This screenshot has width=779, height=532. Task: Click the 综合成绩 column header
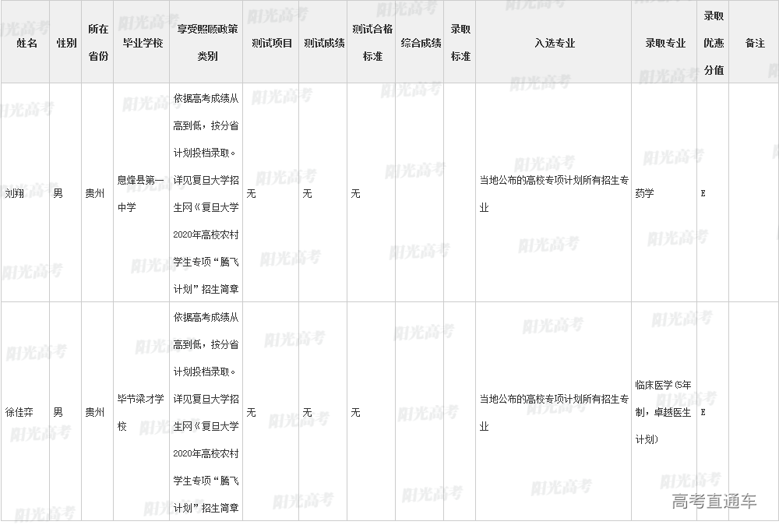(x=421, y=43)
